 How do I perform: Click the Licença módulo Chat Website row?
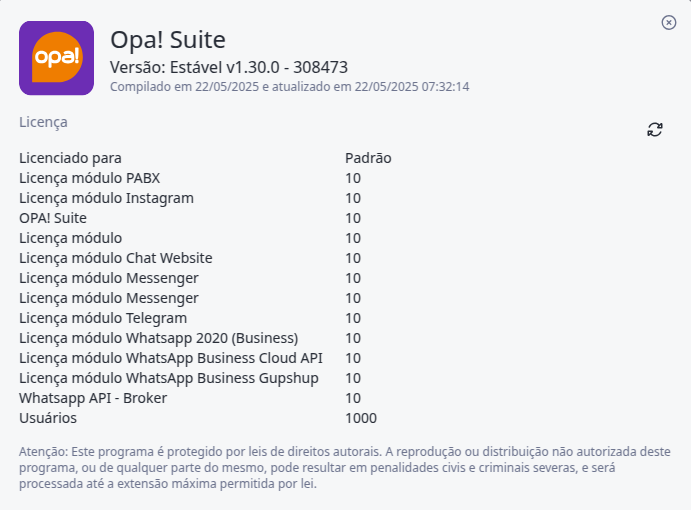[x=190, y=258]
